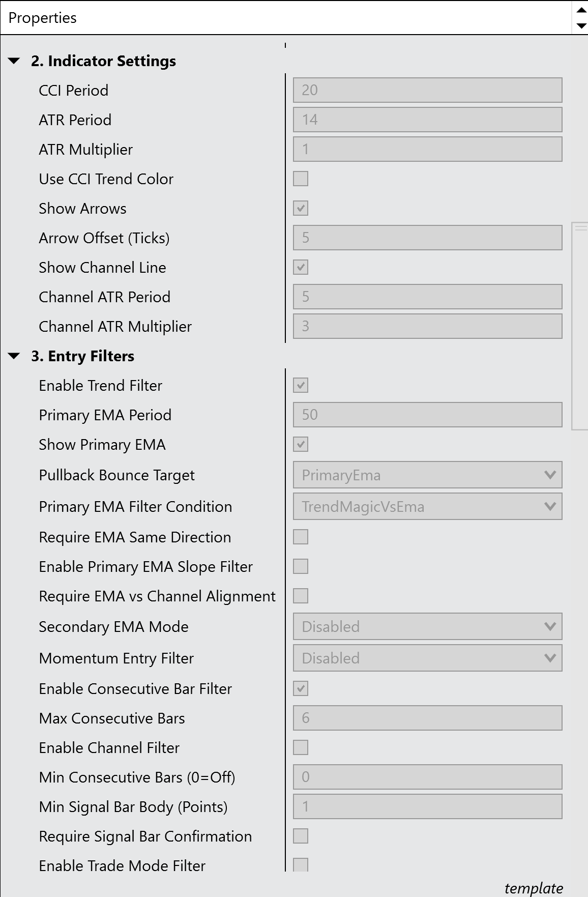Image resolution: width=588 pixels, height=897 pixels.
Task: Uncheck the Show Arrows checkbox
Action: click(x=301, y=209)
